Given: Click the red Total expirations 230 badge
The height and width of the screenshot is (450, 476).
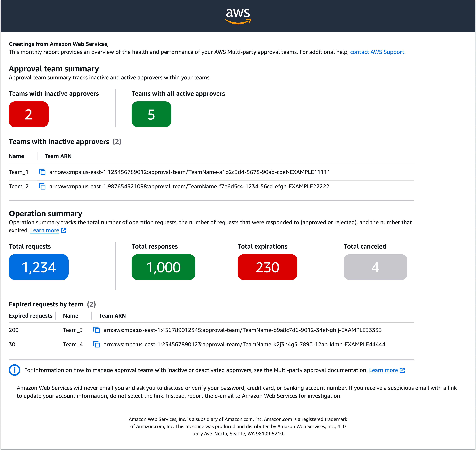Looking at the screenshot, I should point(268,267).
